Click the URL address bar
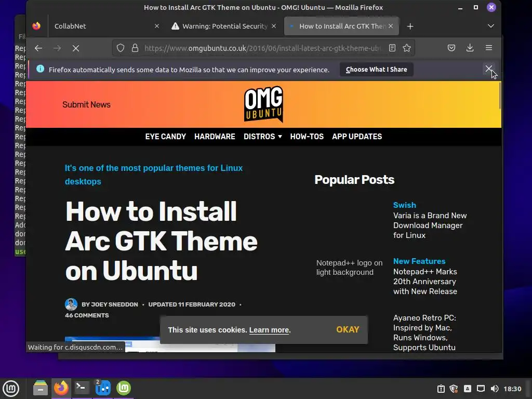Viewport: 532px width, 399px height. pos(263,48)
